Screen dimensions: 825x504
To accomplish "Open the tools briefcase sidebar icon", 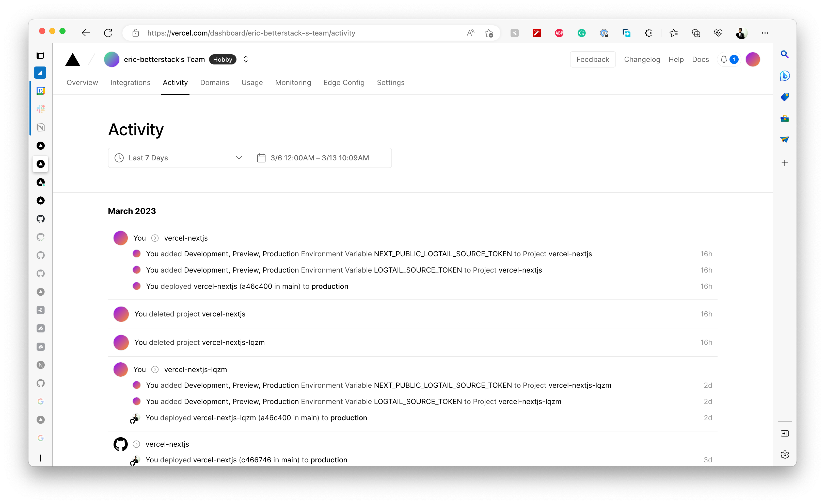I will [784, 119].
